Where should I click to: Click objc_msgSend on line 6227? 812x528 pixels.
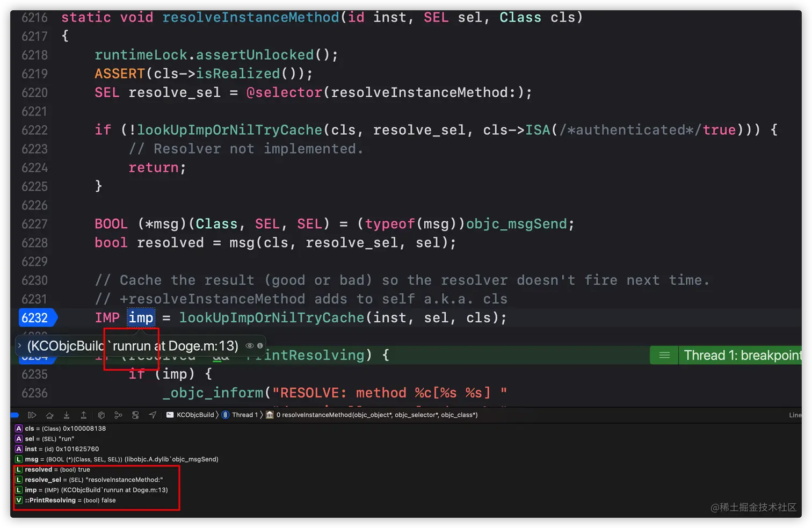point(516,224)
